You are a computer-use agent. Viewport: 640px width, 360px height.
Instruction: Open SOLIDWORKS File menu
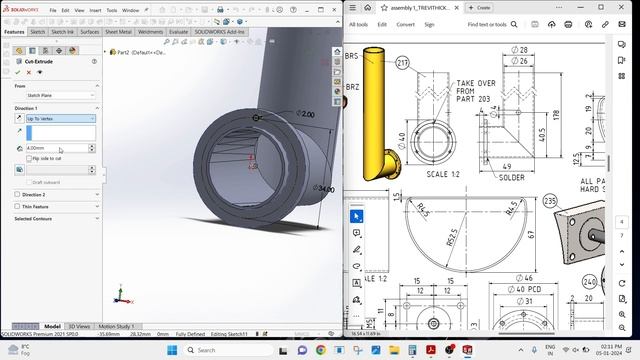click(x=53, y=10)
